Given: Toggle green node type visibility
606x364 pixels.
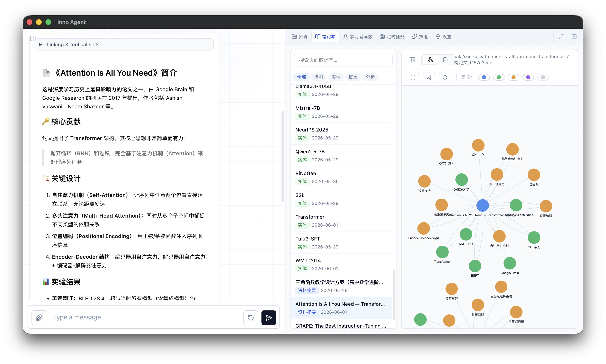Looking at the screenshot, I should (499, 77).
